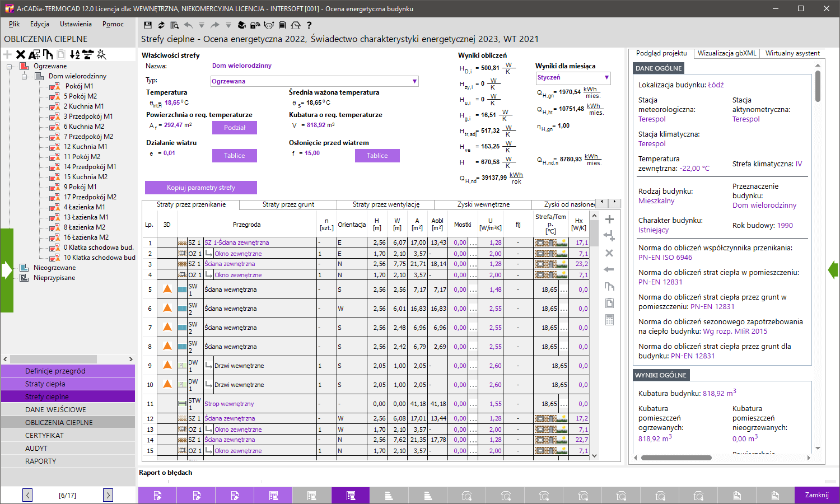Save the project using the diskette icon

(x=148, y=25)
